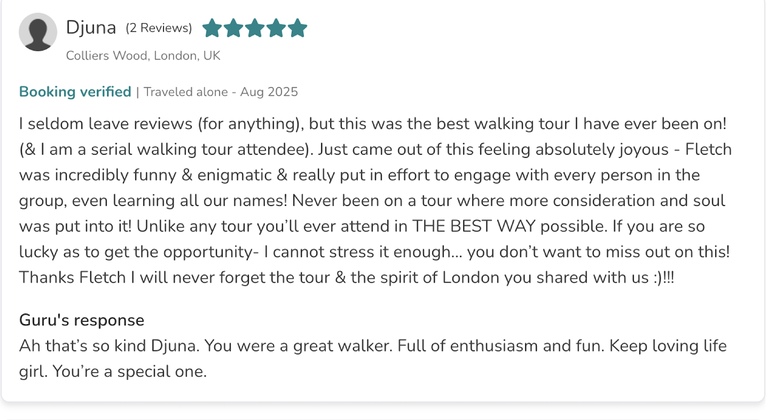Open the (2 Reviews) count link
Viewport: 770px width, 420px height.
click(158, 28)
